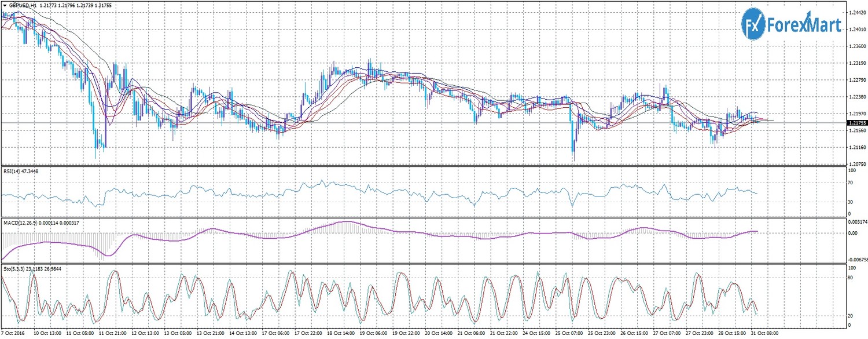The height and width of the screenshot is (339, 868).
Task: Click the MACD zero level 0.00 label
Action: tap(853, 234)
